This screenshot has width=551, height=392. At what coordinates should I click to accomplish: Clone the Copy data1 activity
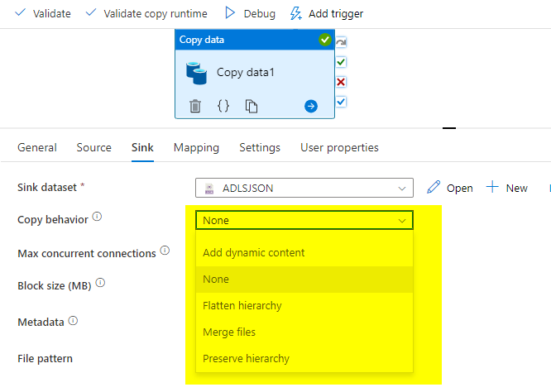[x=251, y=106]
